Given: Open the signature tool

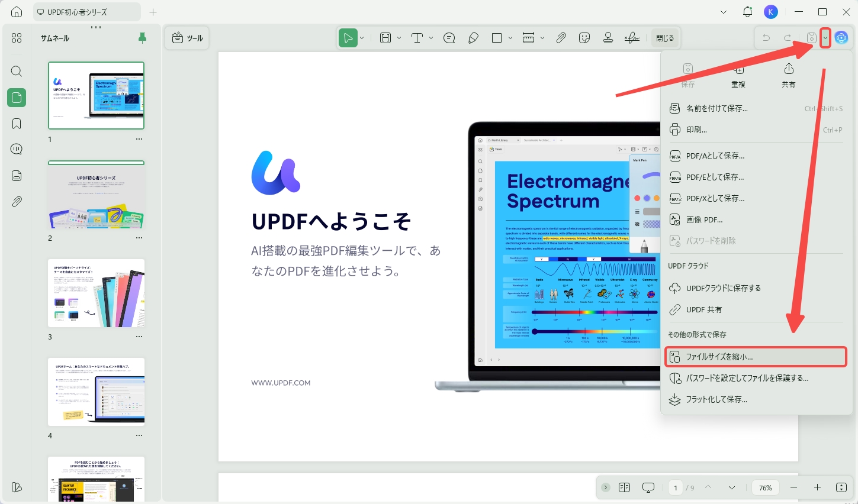Looking at the screenshot, I should [x=632, y=38].
